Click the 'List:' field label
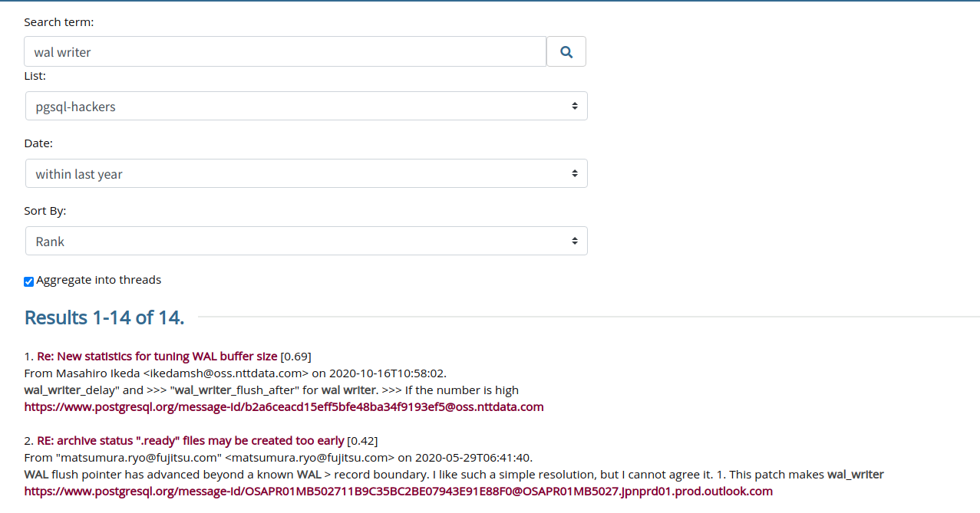The image size is (980, 513). 35,76
